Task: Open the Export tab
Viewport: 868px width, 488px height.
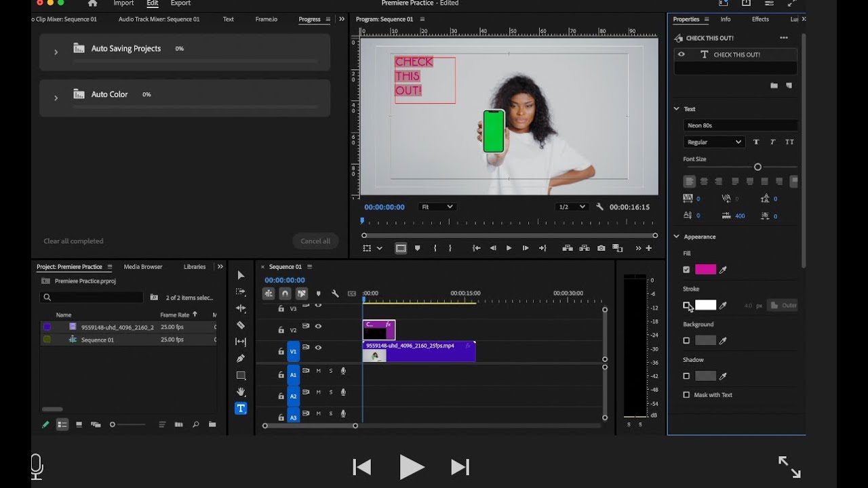Action: [x=180, y=3]
